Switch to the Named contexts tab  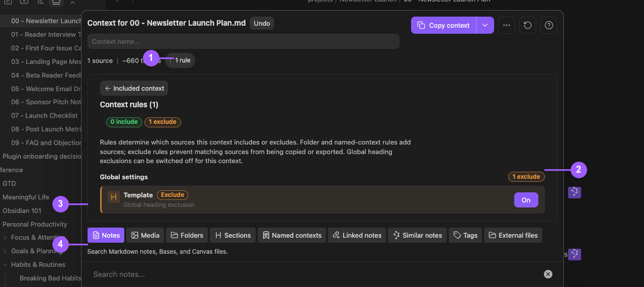point(292,235)
